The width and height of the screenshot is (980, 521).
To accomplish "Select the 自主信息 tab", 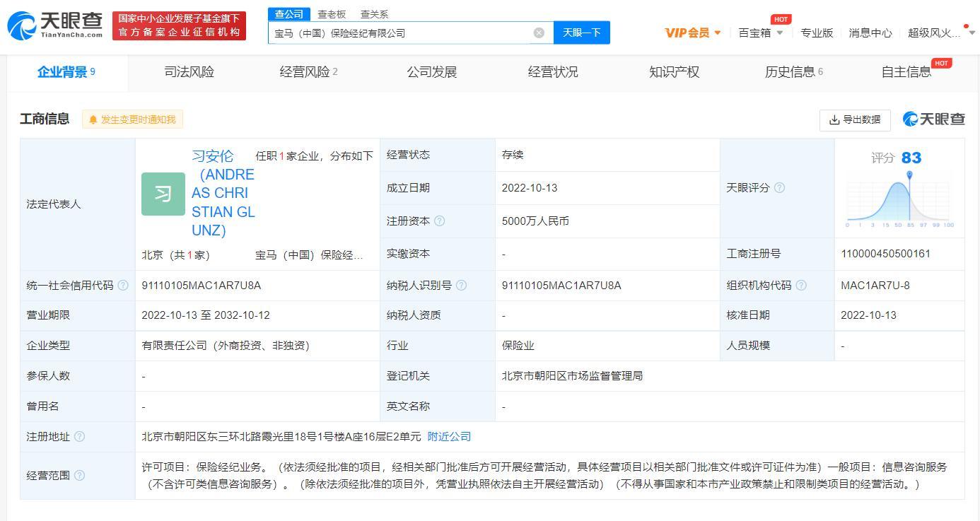I will pos(906,72).
